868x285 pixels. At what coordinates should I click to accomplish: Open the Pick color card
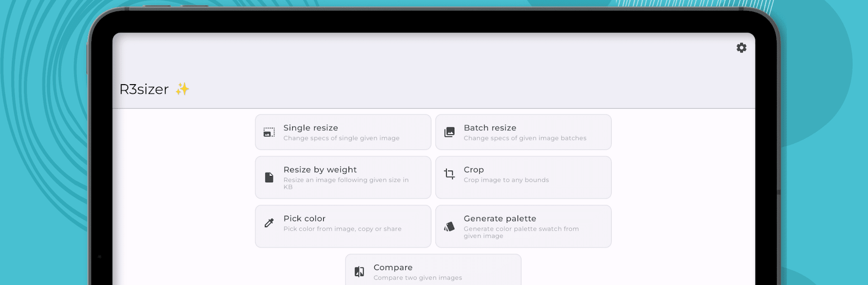pos(343,226)
